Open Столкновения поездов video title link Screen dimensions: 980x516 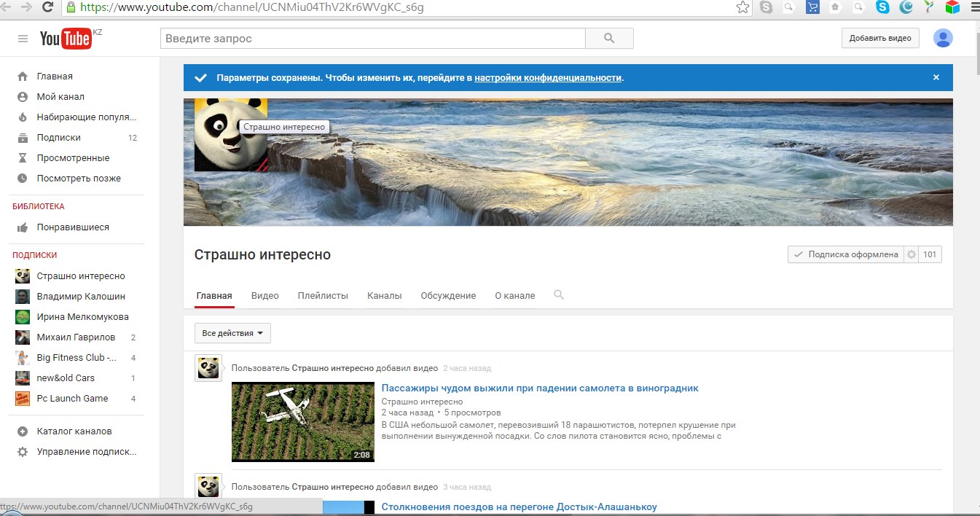520,507
